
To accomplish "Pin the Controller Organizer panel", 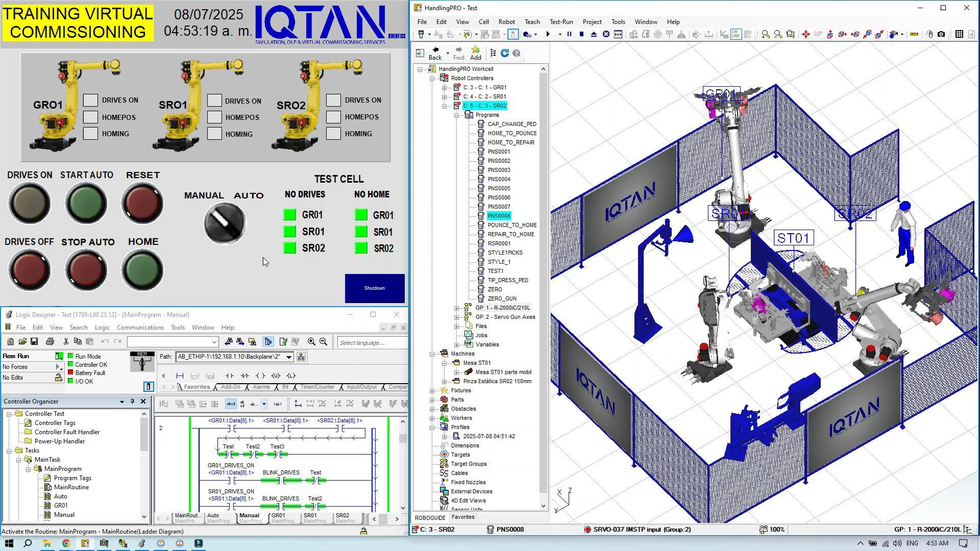I will [x=132, y=402].
